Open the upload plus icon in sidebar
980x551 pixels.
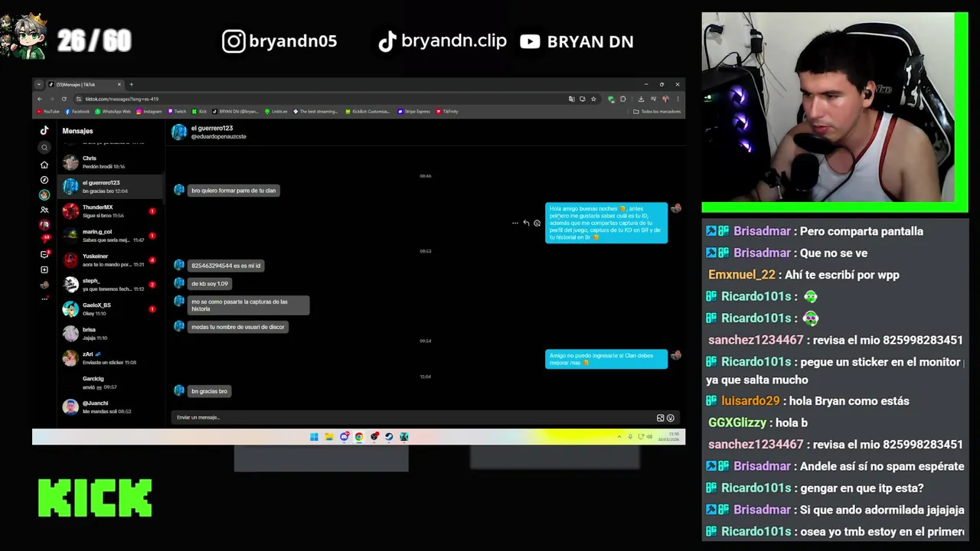point(44,269)
